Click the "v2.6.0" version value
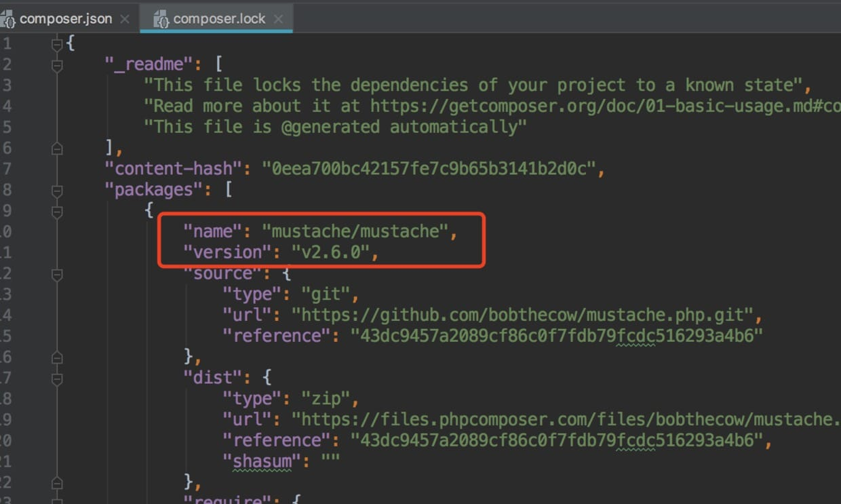This screenshot has width=841, height=504. pyautogui.click(x=331, y=252)
